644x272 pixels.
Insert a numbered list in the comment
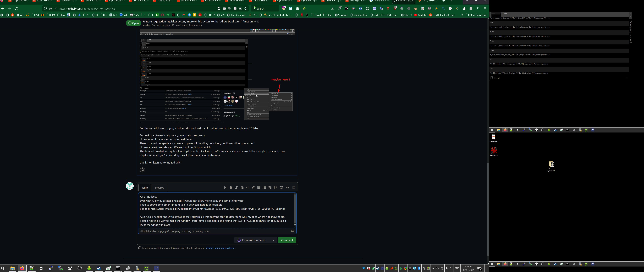[264, 187]
